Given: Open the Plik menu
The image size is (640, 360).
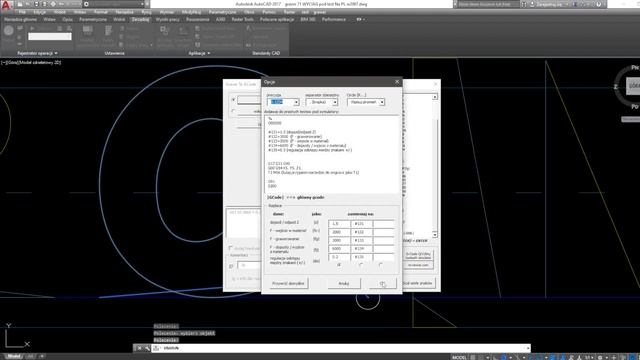Looking at the screenshot, I should pyautogui.click(x=22, y=12).
